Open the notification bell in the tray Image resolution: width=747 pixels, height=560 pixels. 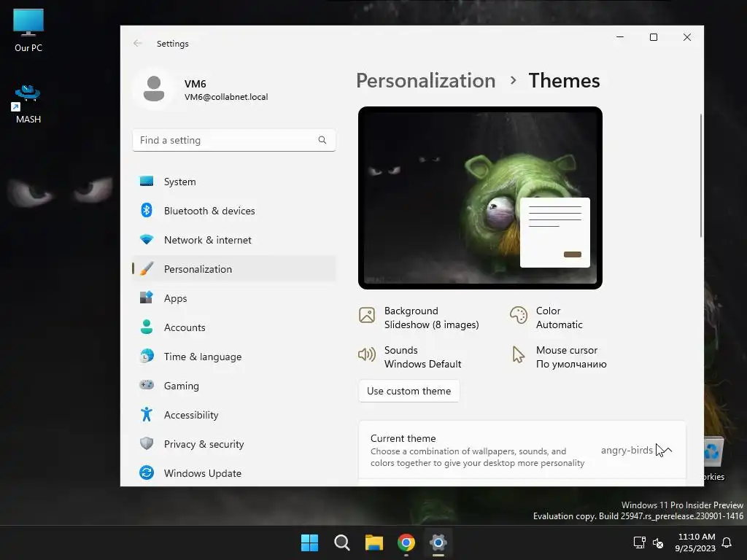[727, 542]
